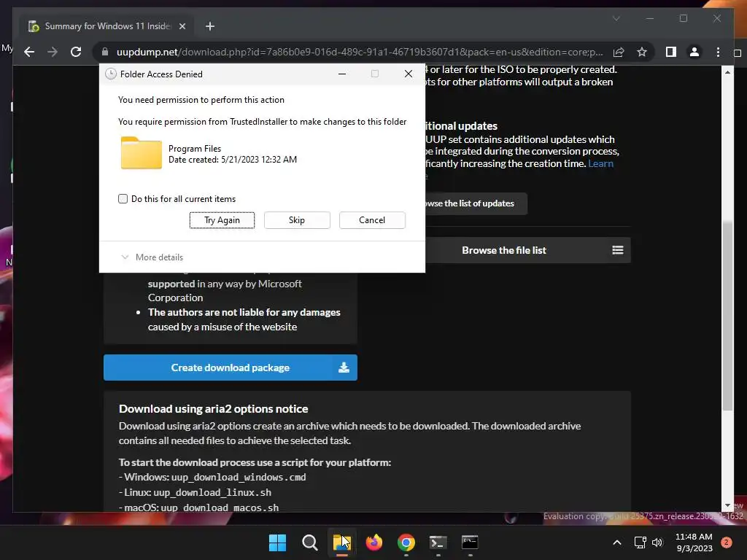Click the network tray icon
The height and width of the screenshot is (560, 747).
(640, 542)
